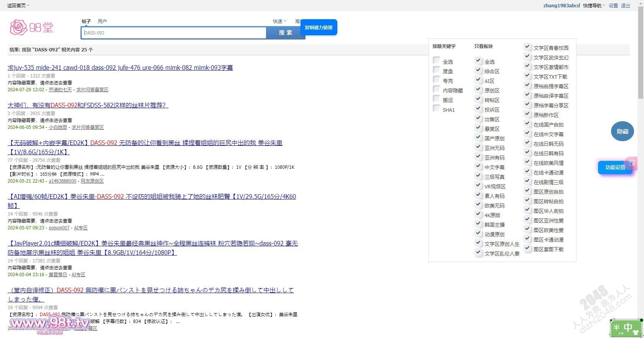Click the 退出 logout link
The height and width of the screenshot is (338, 644).
625,6
